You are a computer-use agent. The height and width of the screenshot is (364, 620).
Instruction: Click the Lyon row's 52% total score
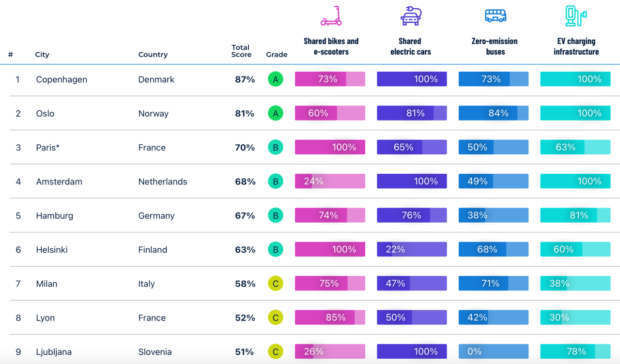pos(245,318)
